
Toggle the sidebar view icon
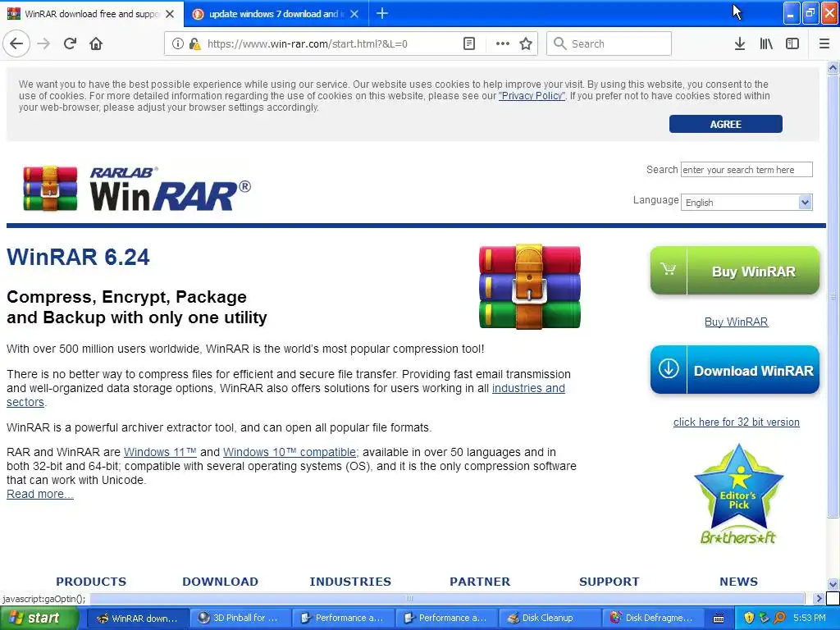pos(792,44)
